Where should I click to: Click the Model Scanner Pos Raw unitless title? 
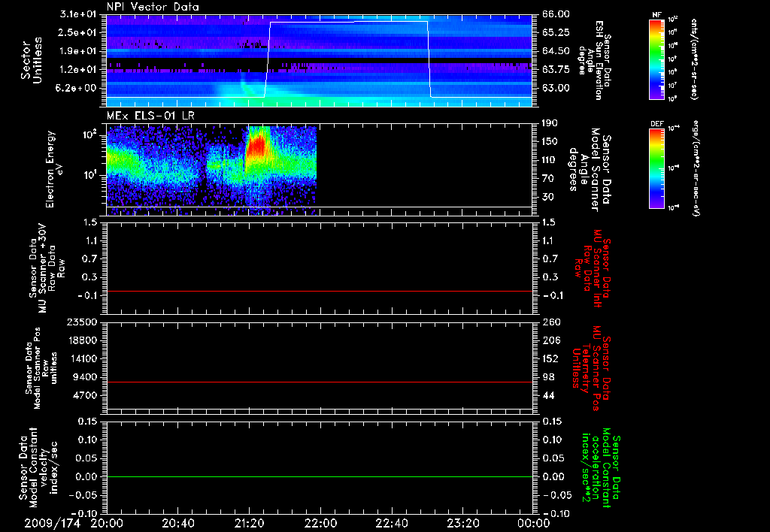[x=41, y=368]
